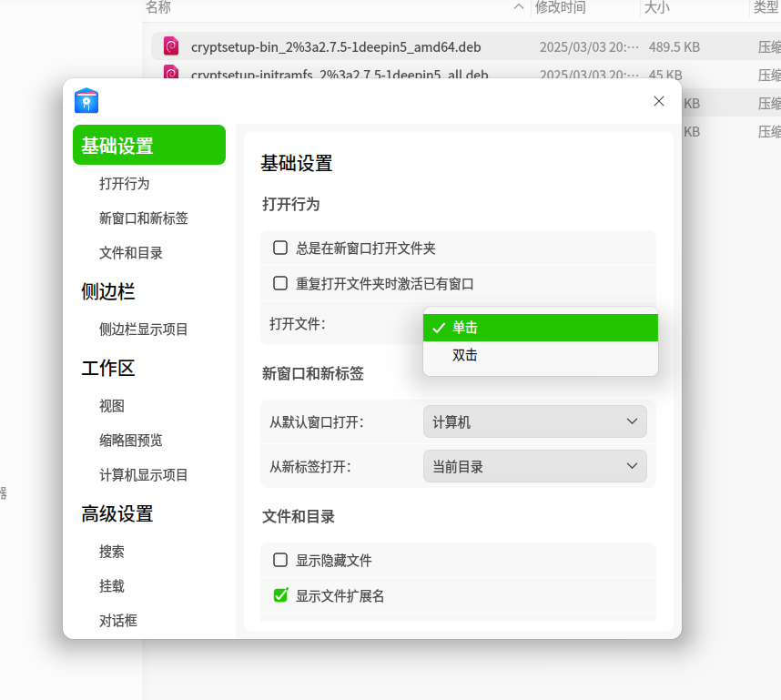Open the 从默认窗口打开 dropdown showing 计算机

point(535,421)
